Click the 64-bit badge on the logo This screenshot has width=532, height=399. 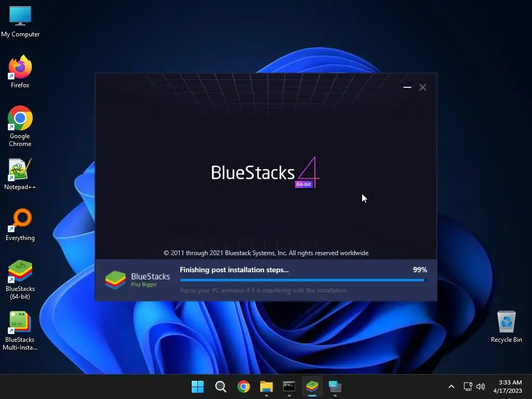[303, 184]
